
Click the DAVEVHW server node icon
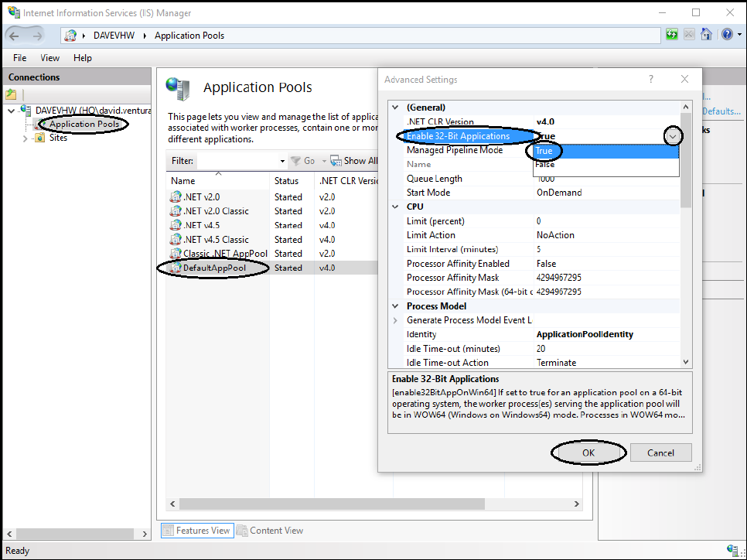point(26,111)
